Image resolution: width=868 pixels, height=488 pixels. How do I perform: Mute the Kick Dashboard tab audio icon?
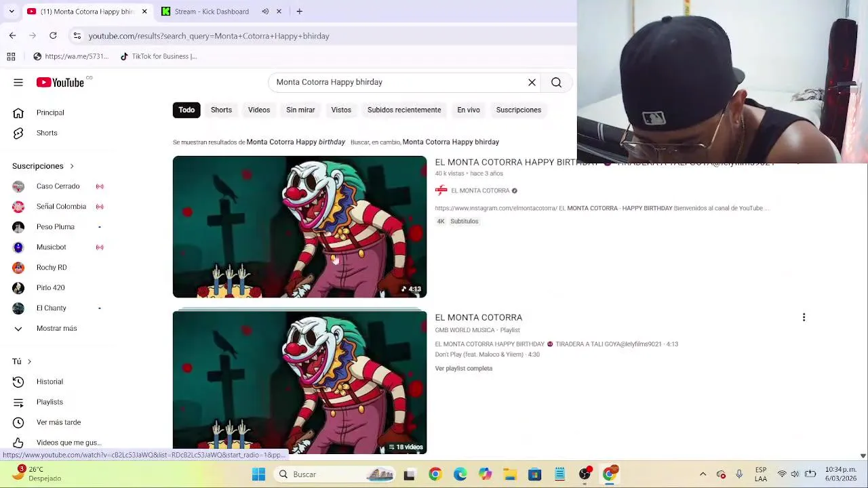point(265,12)
